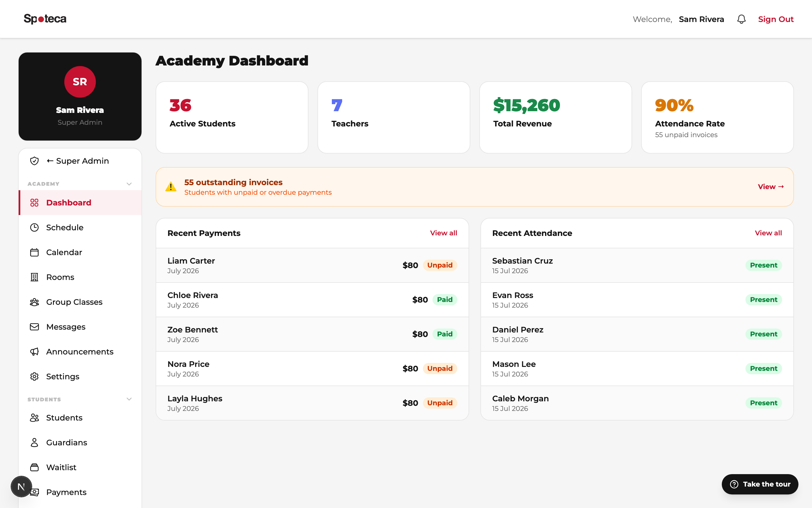812x508 pixels.
Task: Select Chloe Rivera payment row
Action: coord(312,300)
